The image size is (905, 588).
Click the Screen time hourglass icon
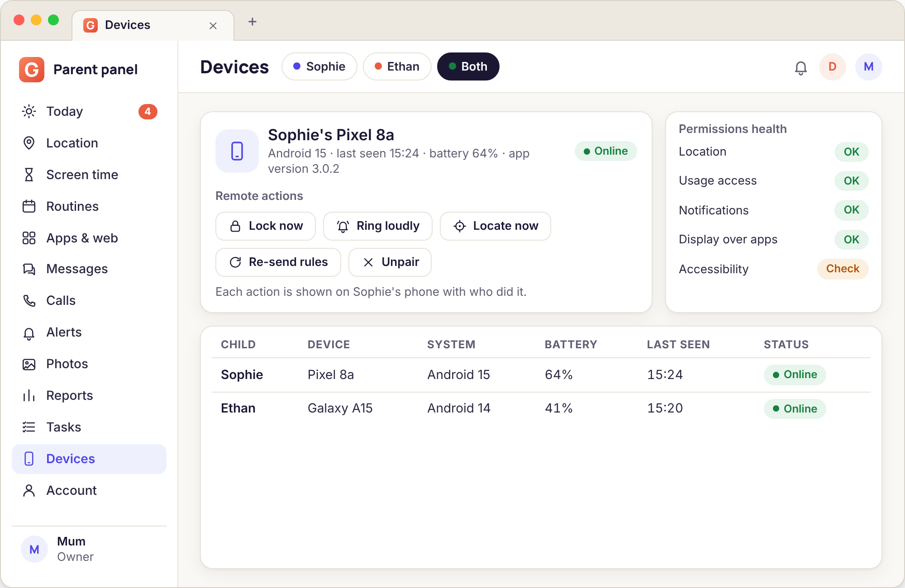click(x=29, y=175)
